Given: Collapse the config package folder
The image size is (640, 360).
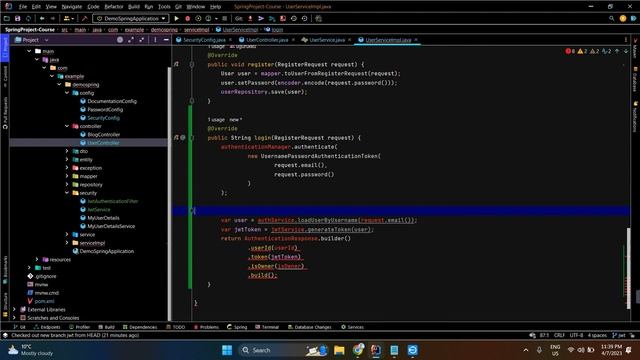Looking at the screenshot, I should [67, 93].
